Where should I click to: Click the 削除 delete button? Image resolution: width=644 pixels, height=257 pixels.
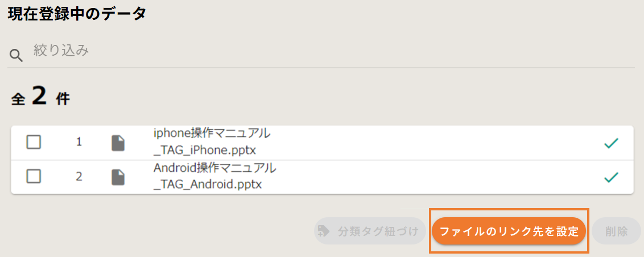(x=617, y=231)
